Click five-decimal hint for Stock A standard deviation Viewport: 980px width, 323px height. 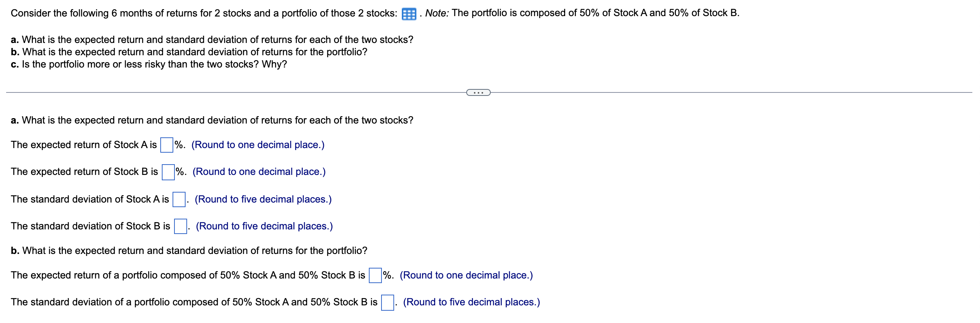click(x=263, y=199)
